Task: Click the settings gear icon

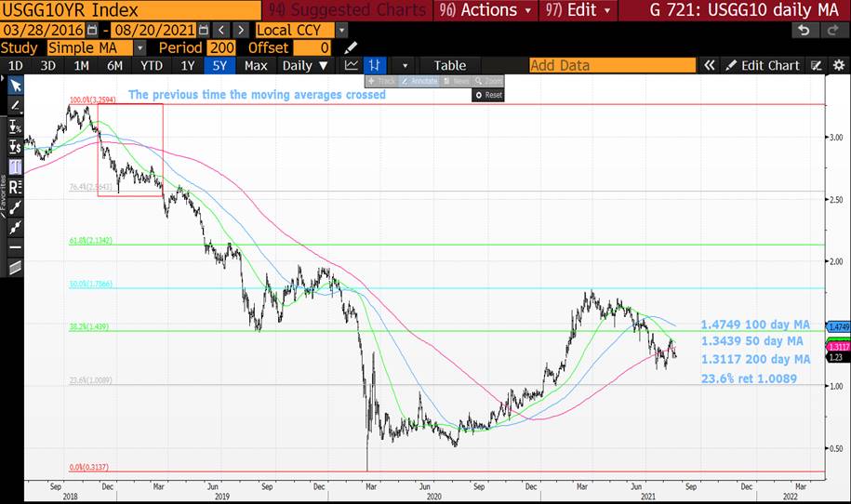Action: [837, 65]
